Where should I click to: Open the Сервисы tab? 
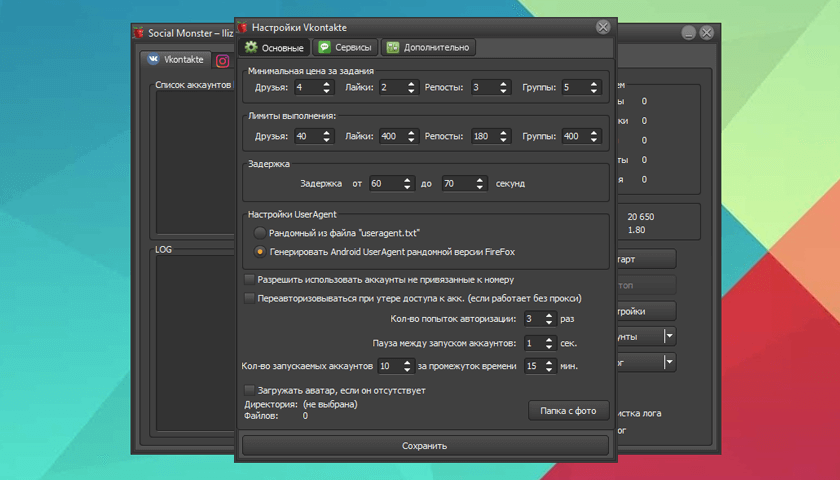[345, 47]
